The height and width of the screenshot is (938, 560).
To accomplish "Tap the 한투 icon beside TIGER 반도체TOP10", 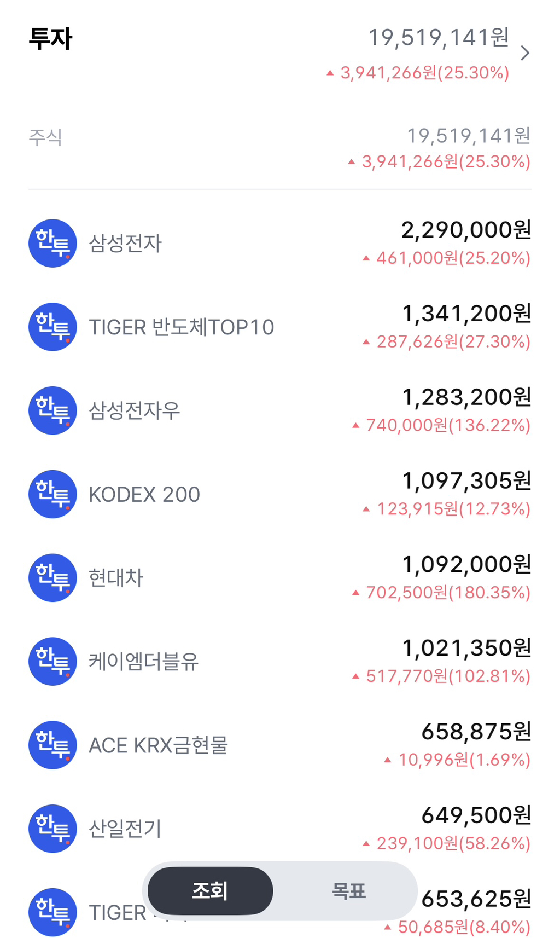I will pos(52,327).
